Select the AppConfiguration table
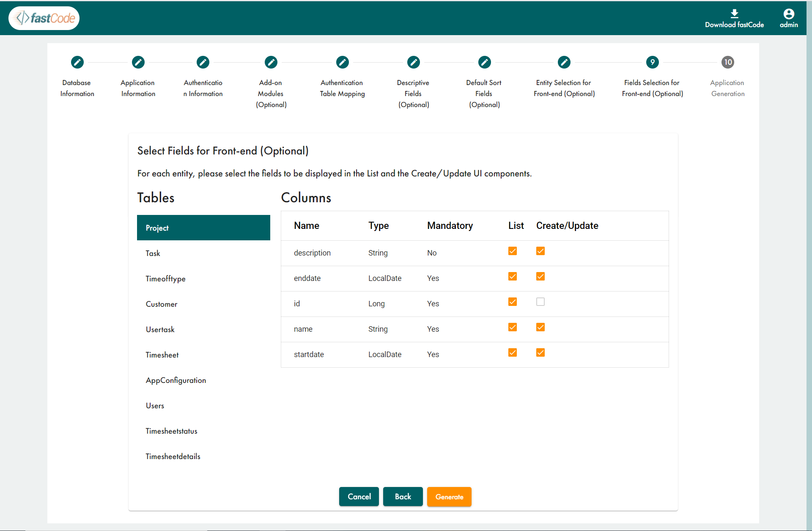The width and height of the screenshot is (812, 531). coord(203,380)
